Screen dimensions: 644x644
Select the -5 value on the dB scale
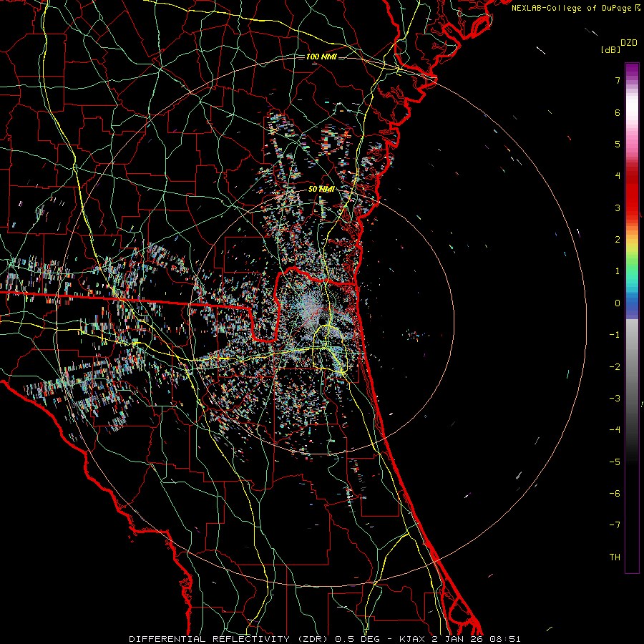click(615, 462)
